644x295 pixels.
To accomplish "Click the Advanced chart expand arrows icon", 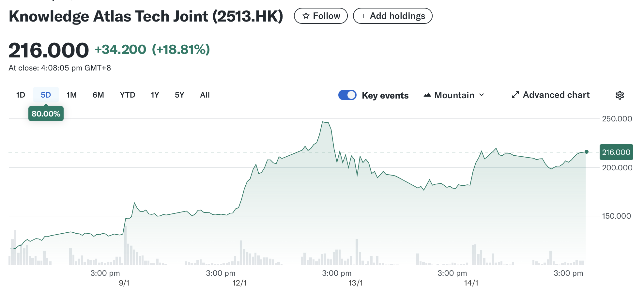I will [x=515, y=95].
